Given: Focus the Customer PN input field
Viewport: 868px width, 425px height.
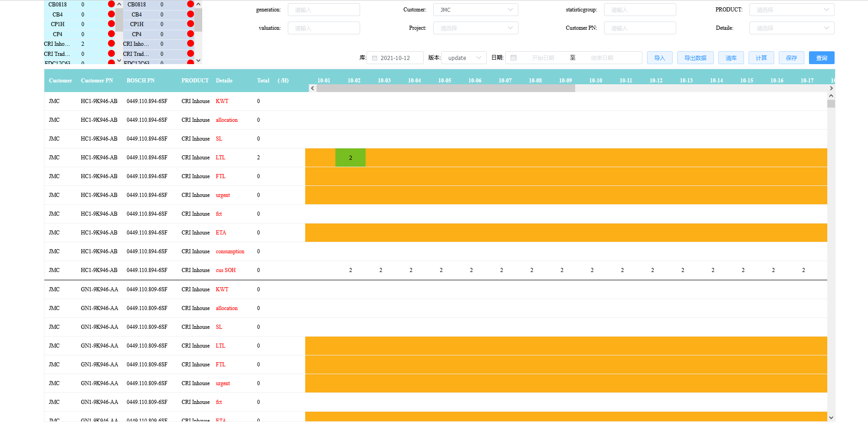Looking at the screenshot, I should [x=640, y=28].
